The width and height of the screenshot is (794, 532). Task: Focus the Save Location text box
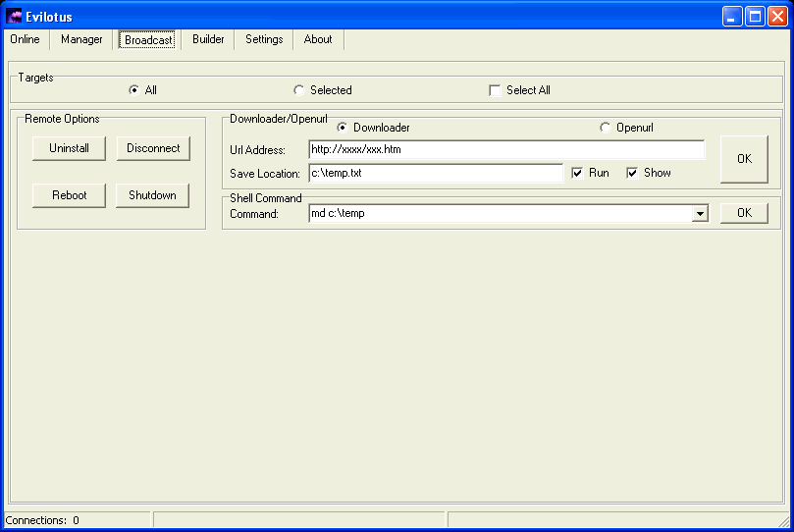435,173
